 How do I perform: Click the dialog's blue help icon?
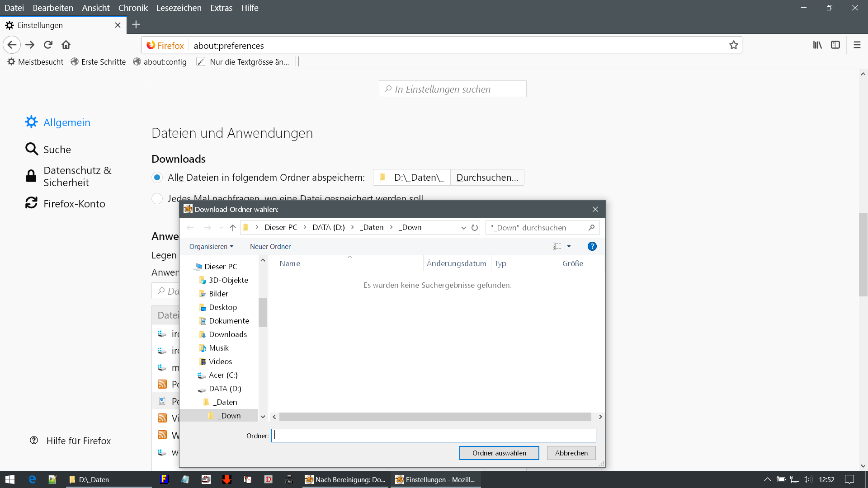[592, 246]
